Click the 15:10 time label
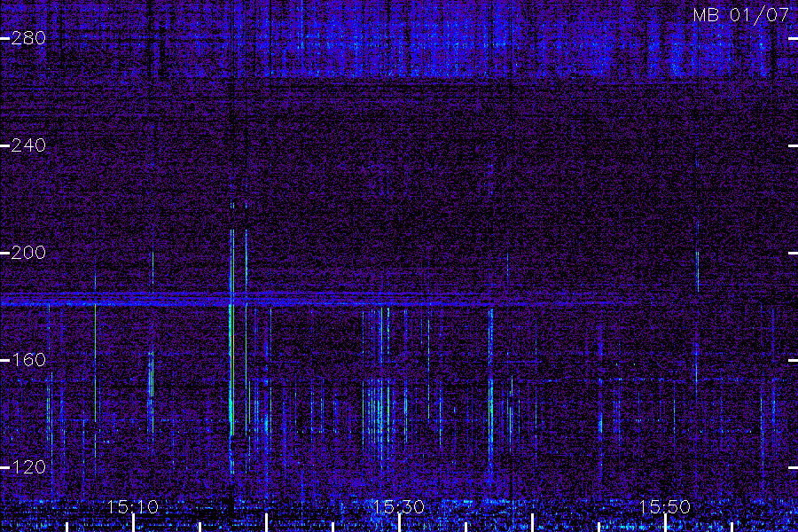 [133, 507]
